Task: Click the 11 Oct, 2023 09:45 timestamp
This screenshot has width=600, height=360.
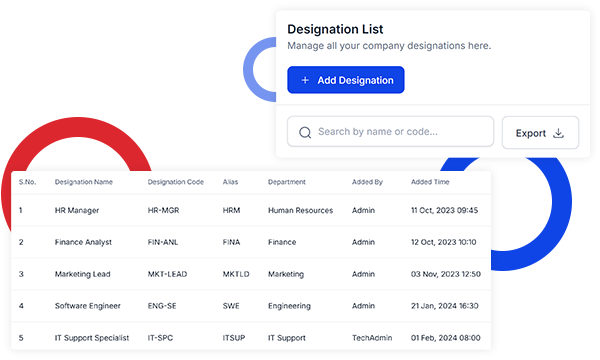Action: (445, 210)
